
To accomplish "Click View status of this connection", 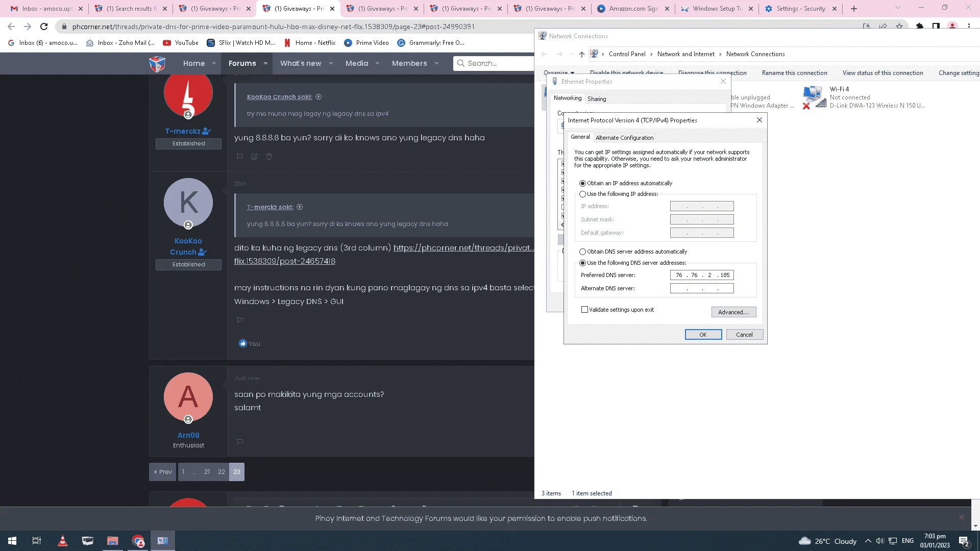I will coord(883,73).
